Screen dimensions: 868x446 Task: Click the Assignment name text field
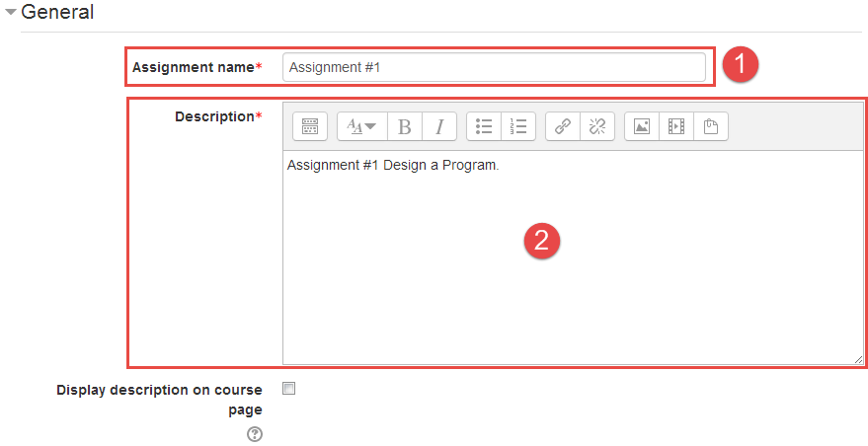coord(494,67)
